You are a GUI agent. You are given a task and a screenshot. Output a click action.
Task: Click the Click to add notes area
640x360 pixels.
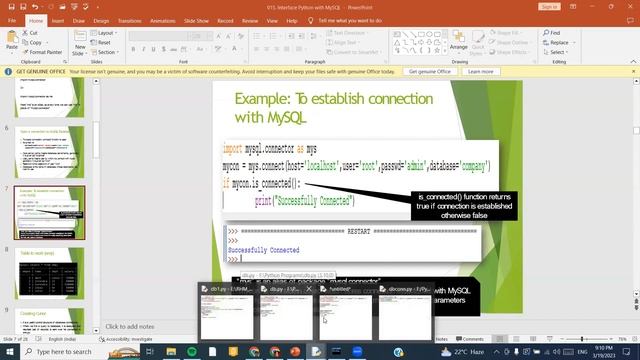pyautogui.click(x=130, y=327)
